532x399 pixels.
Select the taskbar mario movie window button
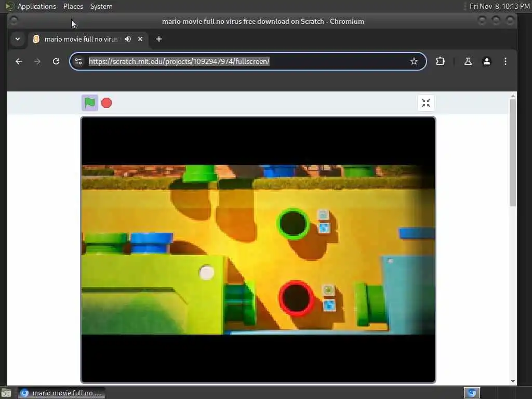(x=61, y=393)
